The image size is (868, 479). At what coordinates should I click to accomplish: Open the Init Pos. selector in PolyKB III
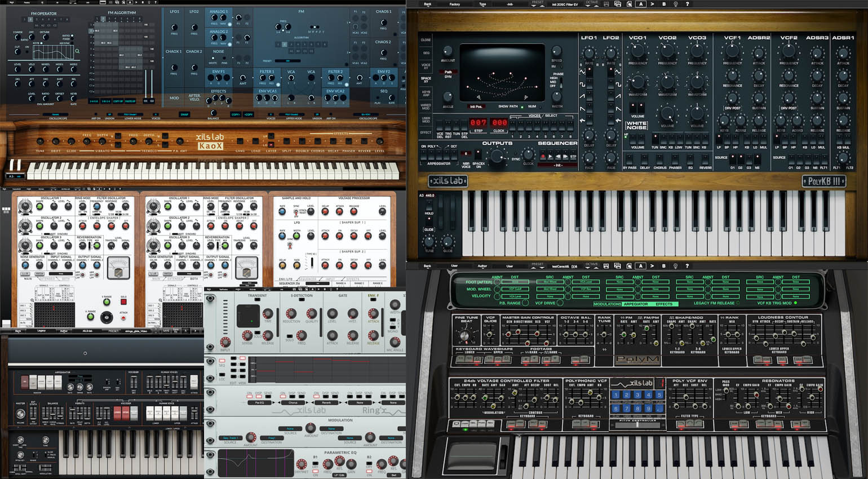coord(476,107)
